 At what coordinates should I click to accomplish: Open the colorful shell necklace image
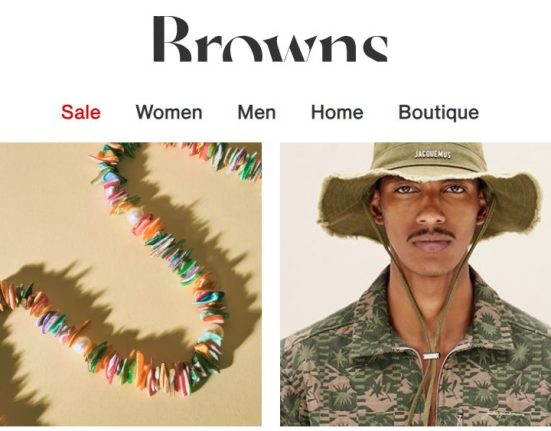pos(131,284)
